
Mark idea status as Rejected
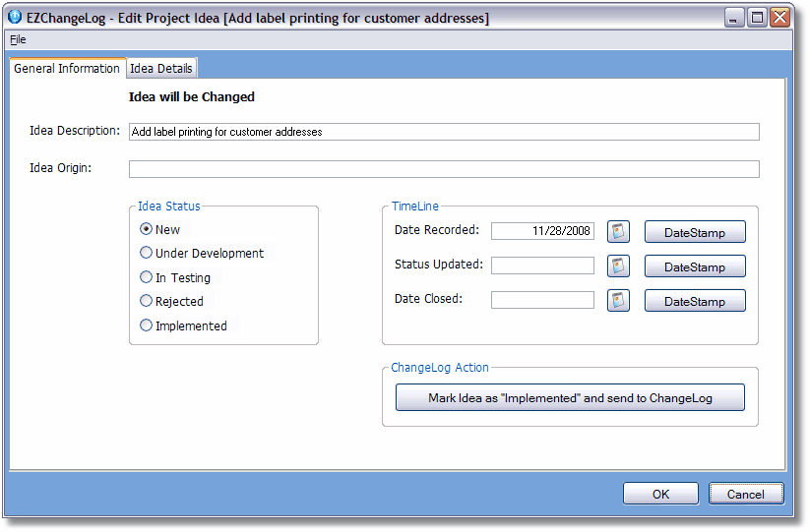(147, 301)
